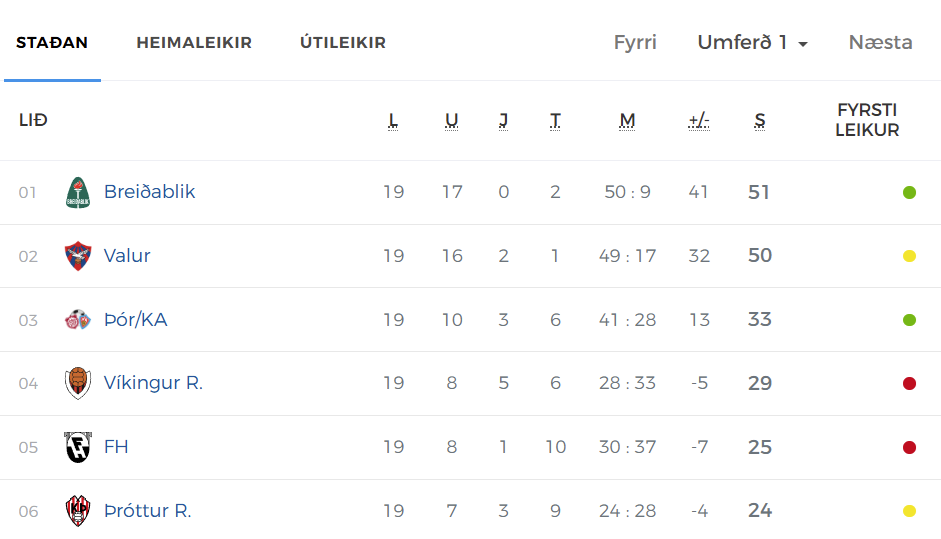Viewport: 941px width, 539px height.
Task: Click the M goals column header
Action: pos(627,121)
